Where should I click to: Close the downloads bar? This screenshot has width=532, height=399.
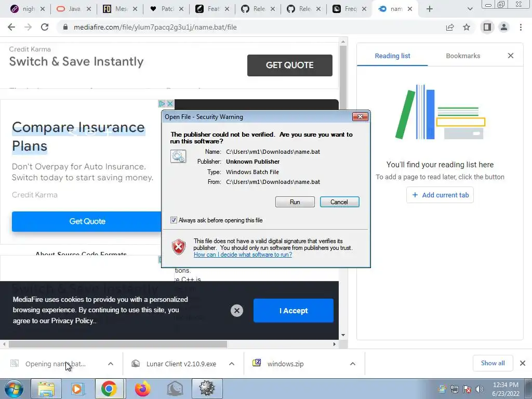523,363
